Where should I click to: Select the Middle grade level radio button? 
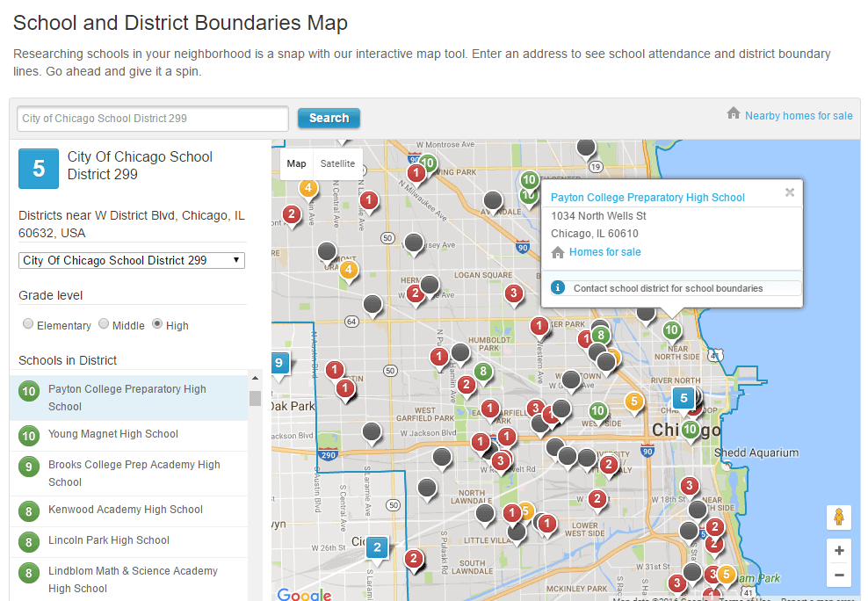click(104, 324)
